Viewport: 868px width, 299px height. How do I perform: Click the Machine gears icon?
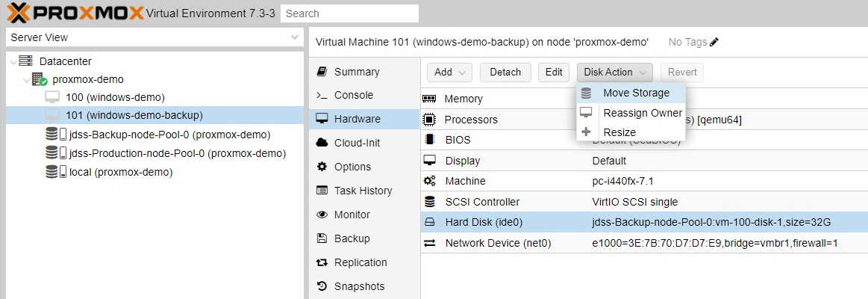[430, 181]
